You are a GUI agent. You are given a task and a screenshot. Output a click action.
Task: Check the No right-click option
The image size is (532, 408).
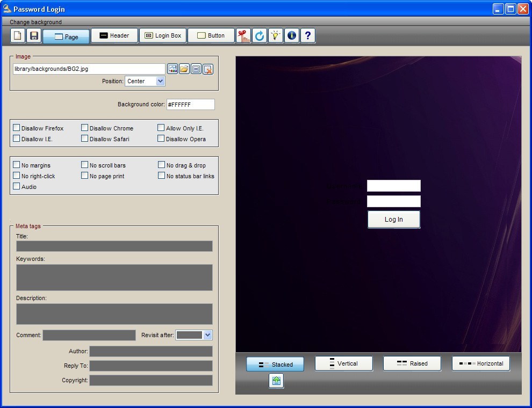tap(16, 176)
